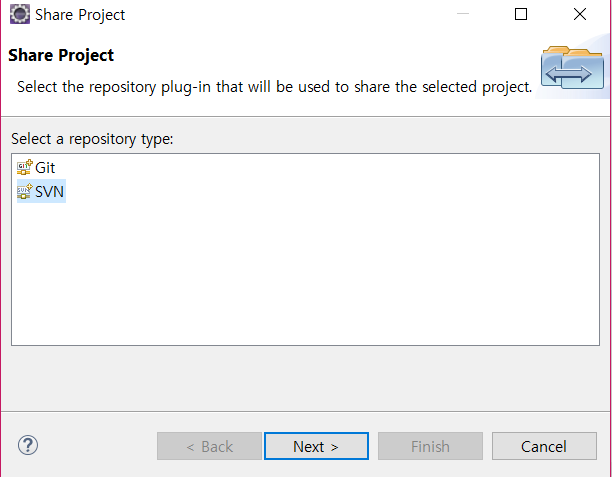Click the bold Share Project heading

pos(61,55)
